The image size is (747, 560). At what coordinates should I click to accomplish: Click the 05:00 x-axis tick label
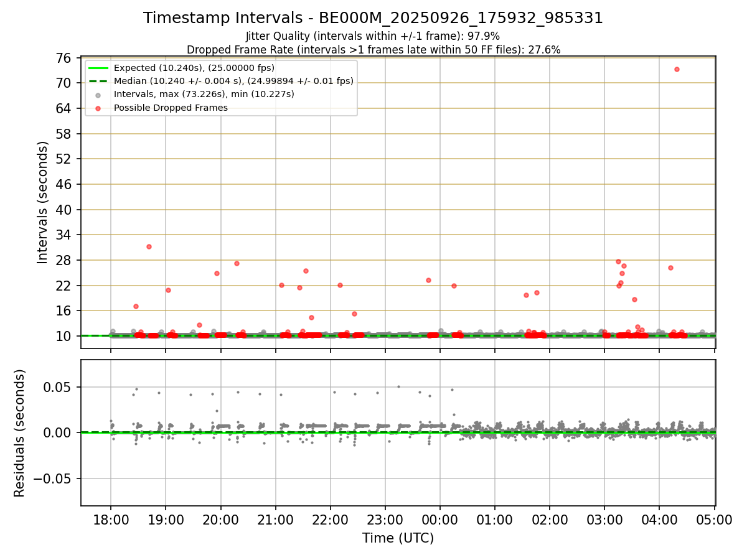tap(714, 520)
